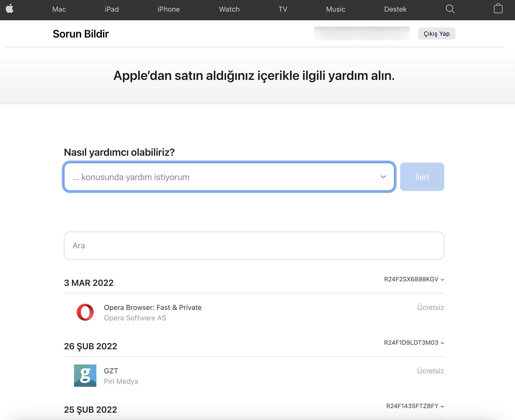Click the Opera Browser app icon
Viewport: 515px width, 420px height.
click(85, 312)
